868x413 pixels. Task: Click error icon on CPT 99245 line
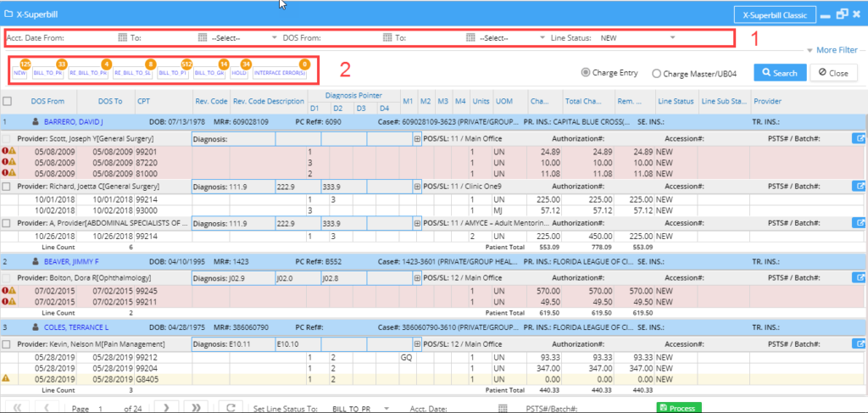5,290
